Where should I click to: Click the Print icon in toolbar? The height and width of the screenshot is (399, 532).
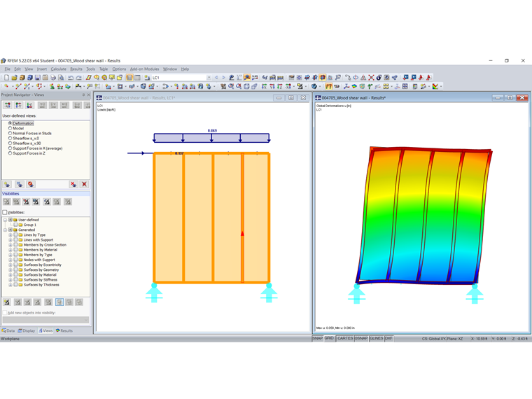53,78
